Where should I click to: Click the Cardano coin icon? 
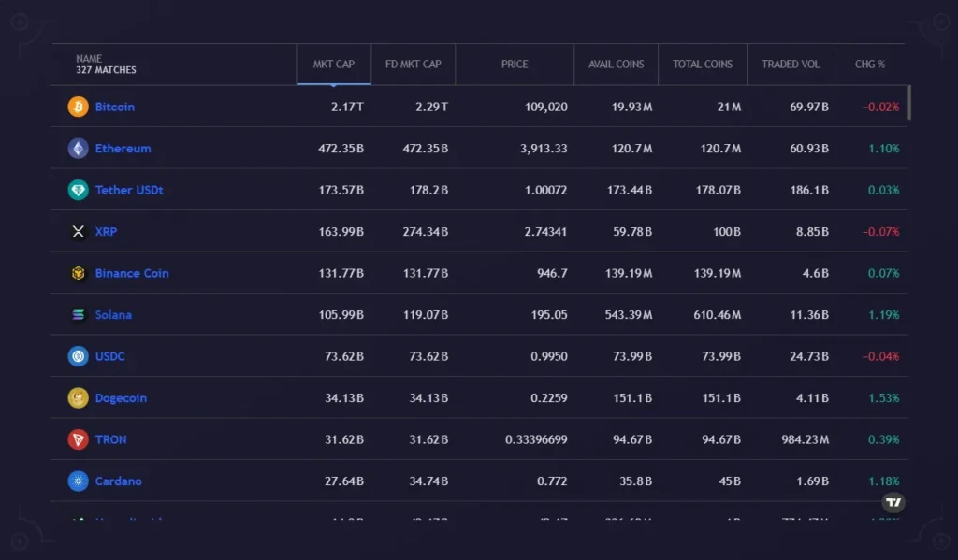[79, 481]
